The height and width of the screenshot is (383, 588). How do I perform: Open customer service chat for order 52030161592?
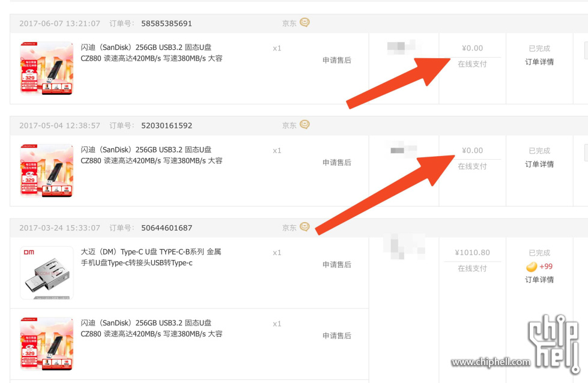304,125
